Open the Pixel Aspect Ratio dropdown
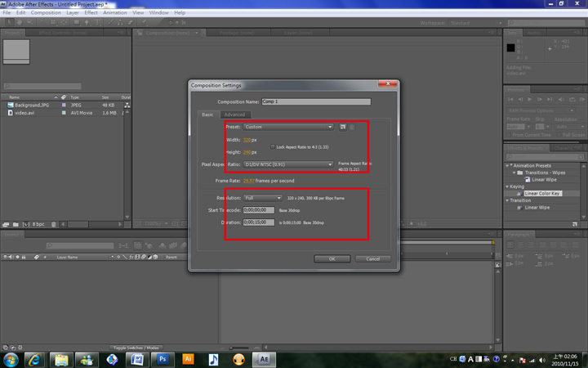This screenshot has height=368, width=588. click(288, 164)
